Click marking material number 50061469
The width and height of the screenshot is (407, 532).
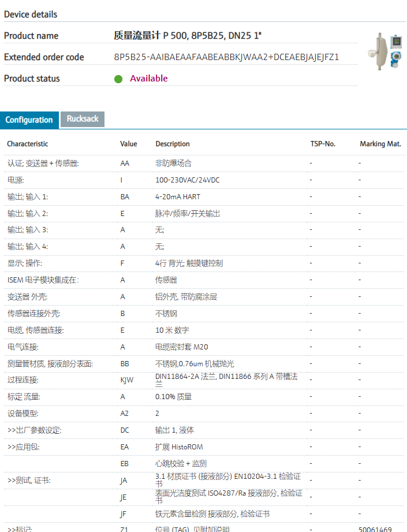point(375,529)
